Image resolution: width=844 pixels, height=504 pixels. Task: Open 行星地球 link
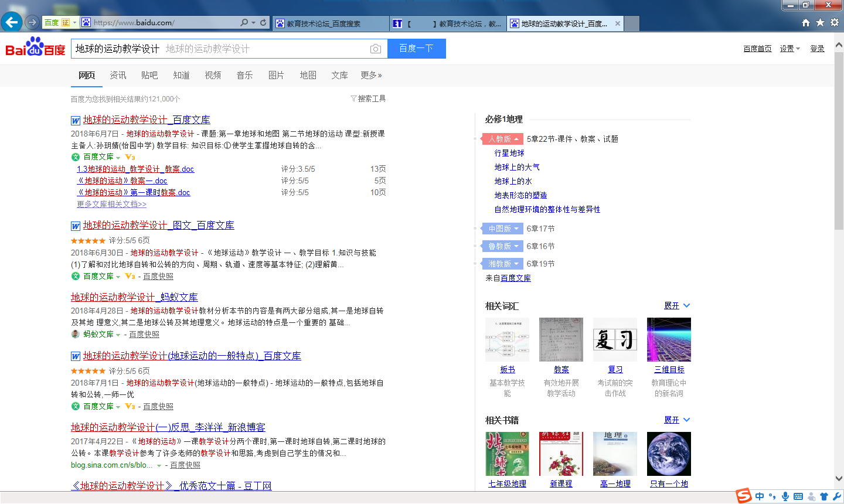(509, 153)
